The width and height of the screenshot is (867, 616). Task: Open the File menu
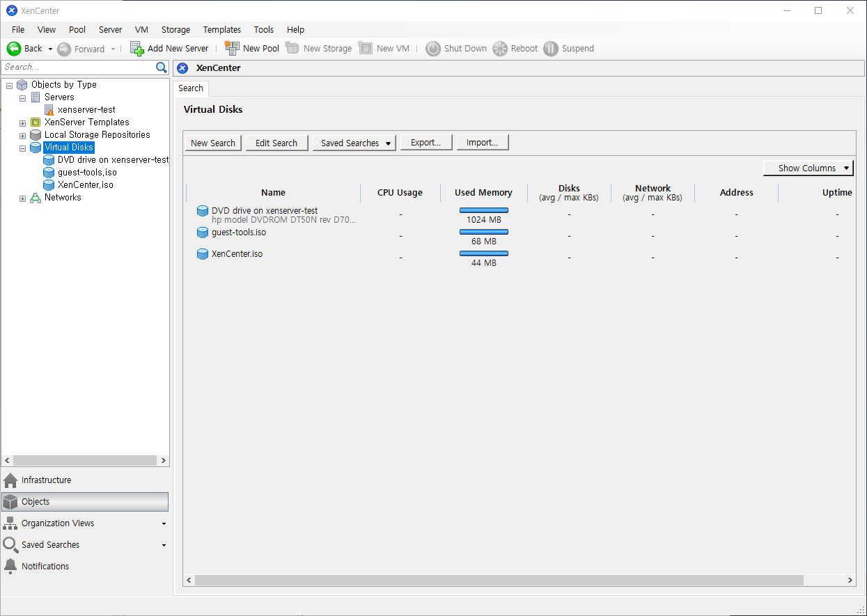pyautogui.click(x=18, y=30)
